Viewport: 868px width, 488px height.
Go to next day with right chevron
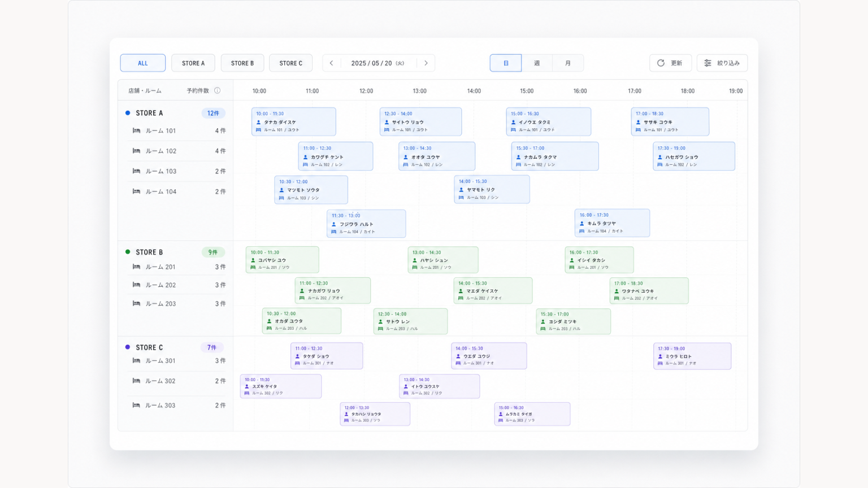coord(426,63)
